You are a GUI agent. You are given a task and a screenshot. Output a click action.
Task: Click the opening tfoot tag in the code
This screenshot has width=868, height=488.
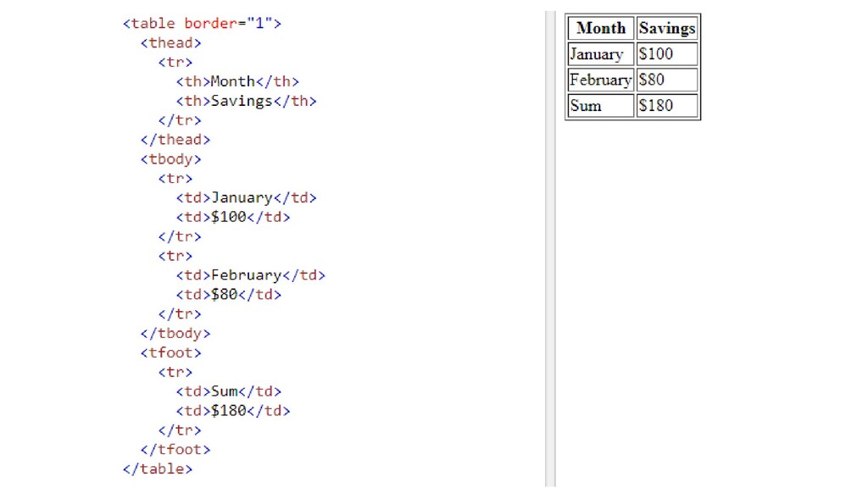click(x=170, y=352)
